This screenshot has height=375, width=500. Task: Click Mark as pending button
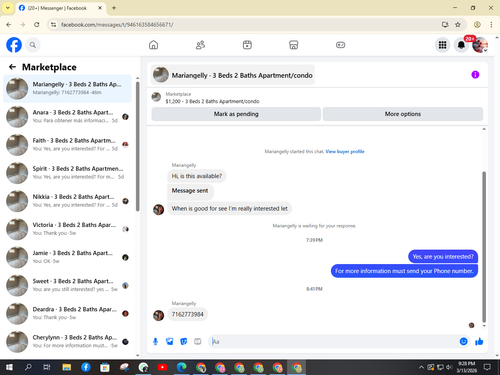coord(236,114)
